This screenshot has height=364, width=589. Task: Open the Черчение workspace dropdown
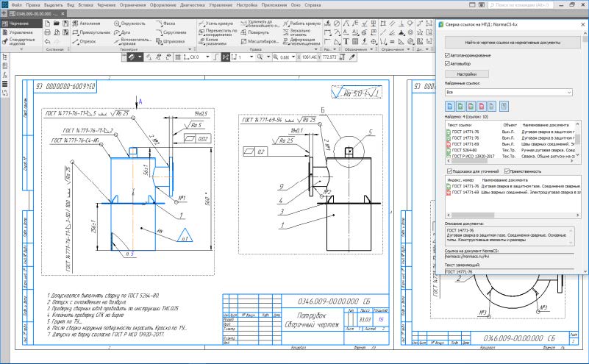click(21, 24)
